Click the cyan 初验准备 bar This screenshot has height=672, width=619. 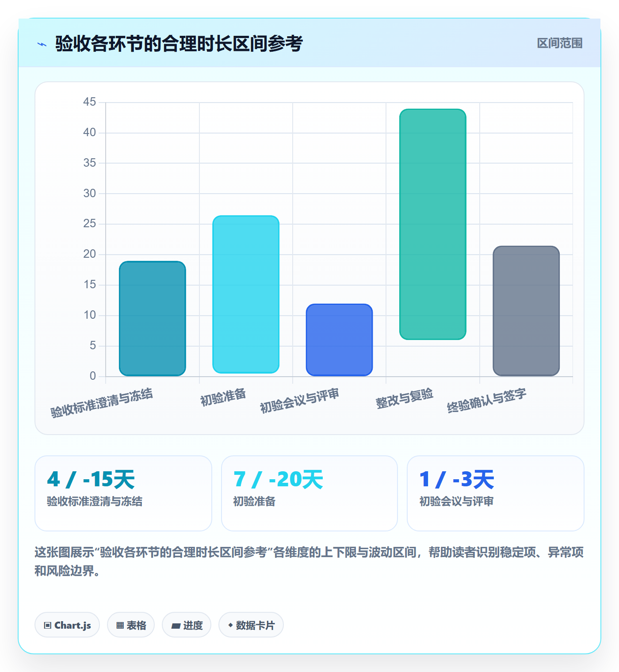coord(246,294)
